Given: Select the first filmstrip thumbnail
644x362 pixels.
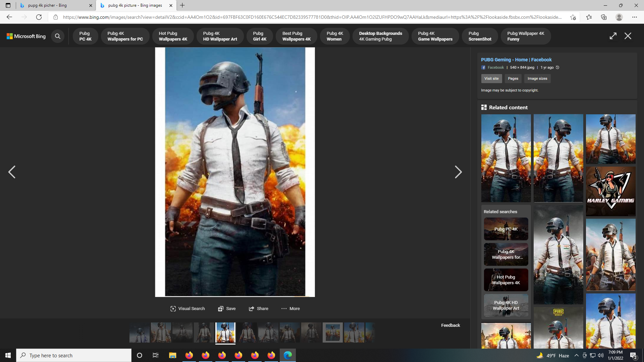Looking at the screenshot, I should point(140,333).
